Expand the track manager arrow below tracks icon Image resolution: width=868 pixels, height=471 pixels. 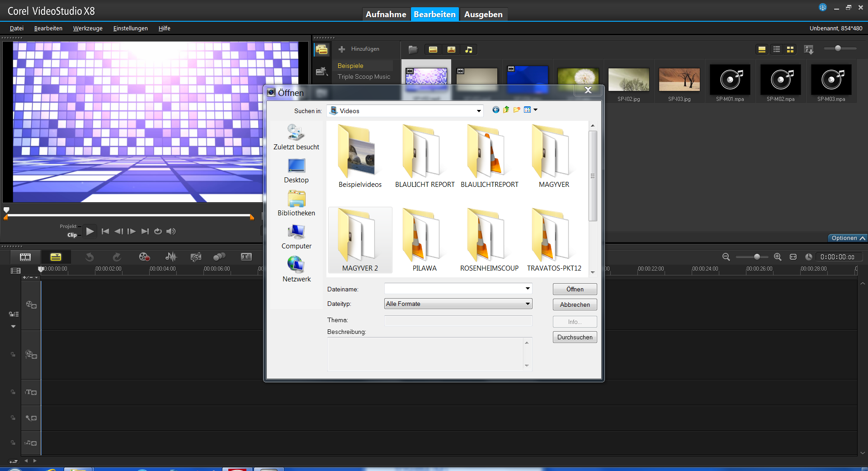pyautogui.click(x=13, y=326)
